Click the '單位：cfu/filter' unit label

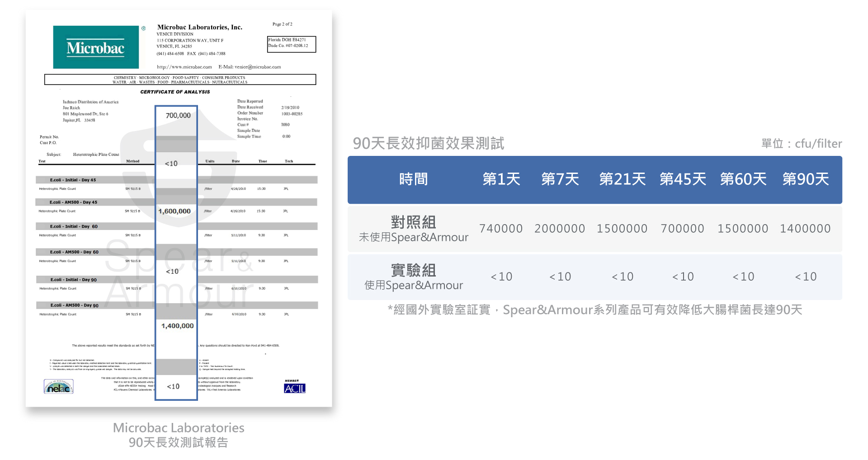pyautogui.click(x=802, y=144)
